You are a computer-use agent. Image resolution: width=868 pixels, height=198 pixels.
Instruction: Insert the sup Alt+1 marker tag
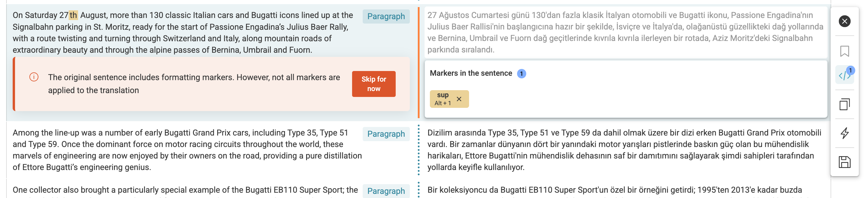pyautogui.click(x=443, y=99)
